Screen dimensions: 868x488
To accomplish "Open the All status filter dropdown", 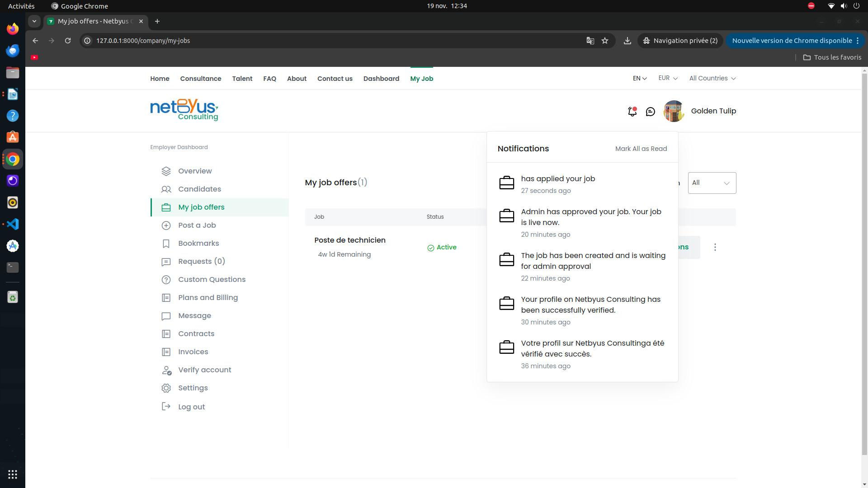I will click(x=712, y=183).
